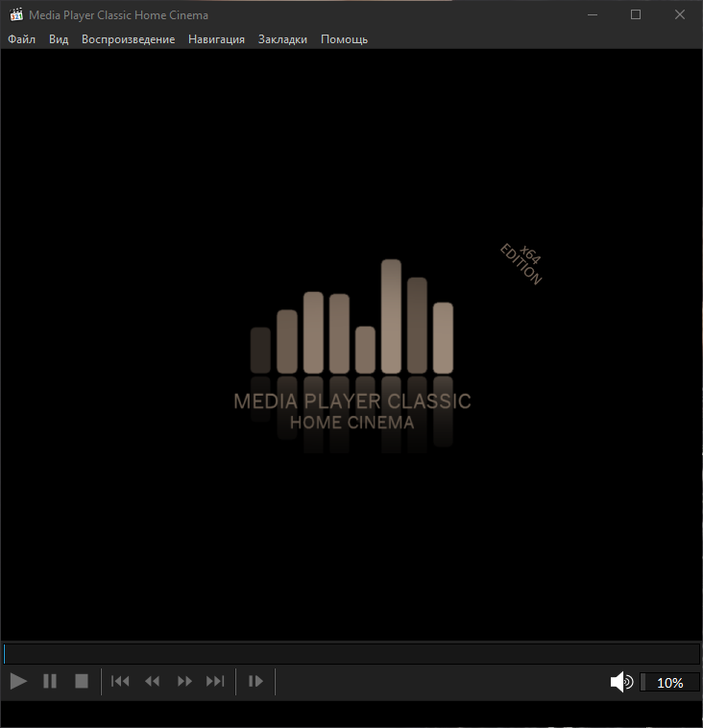
Task: Maximize the Media Player Classic window
Action: [636, 14]
